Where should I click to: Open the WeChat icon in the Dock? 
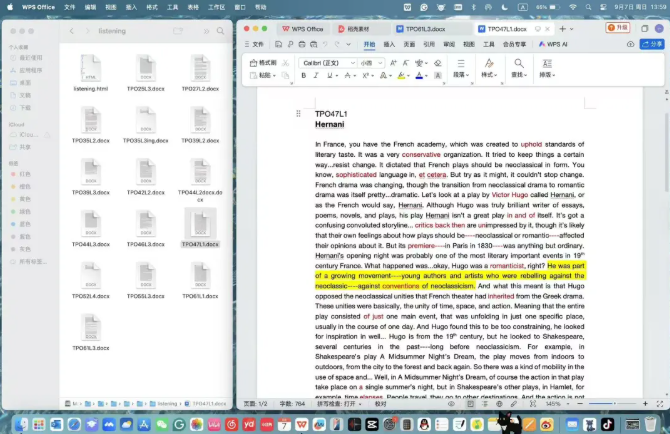(163, 424)
